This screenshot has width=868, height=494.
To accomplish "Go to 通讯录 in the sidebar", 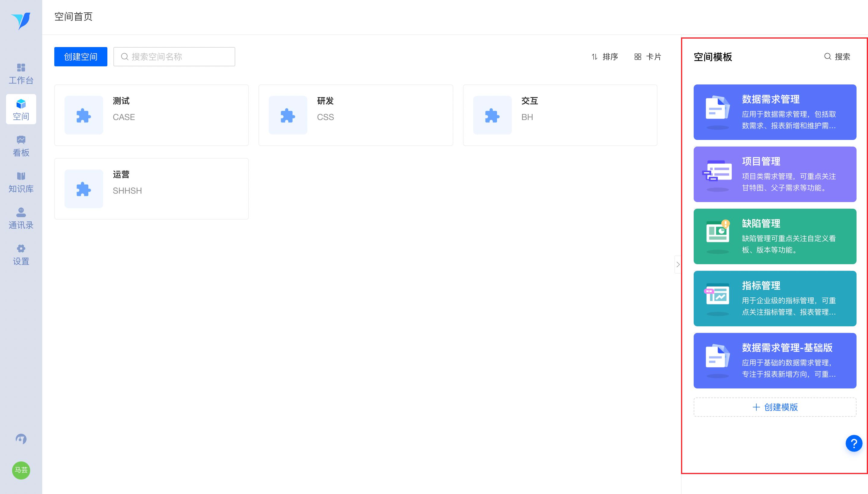I will coord(21,218).
